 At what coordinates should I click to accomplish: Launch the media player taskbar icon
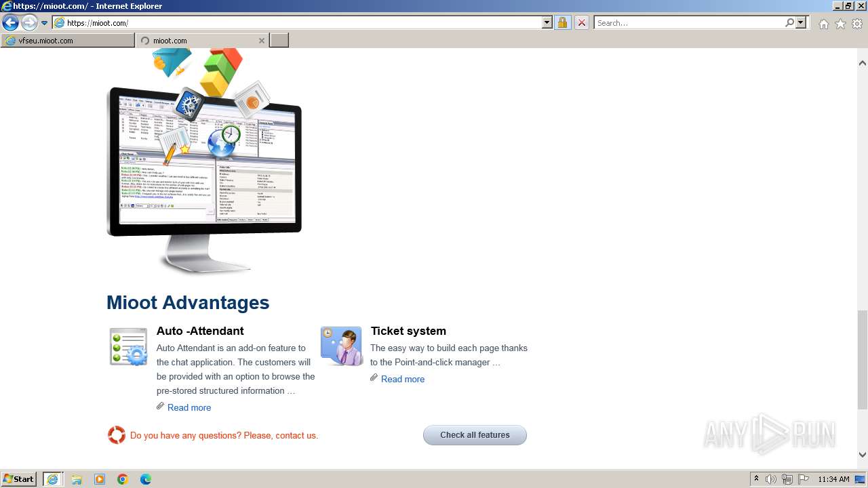[x=100, y=479]
